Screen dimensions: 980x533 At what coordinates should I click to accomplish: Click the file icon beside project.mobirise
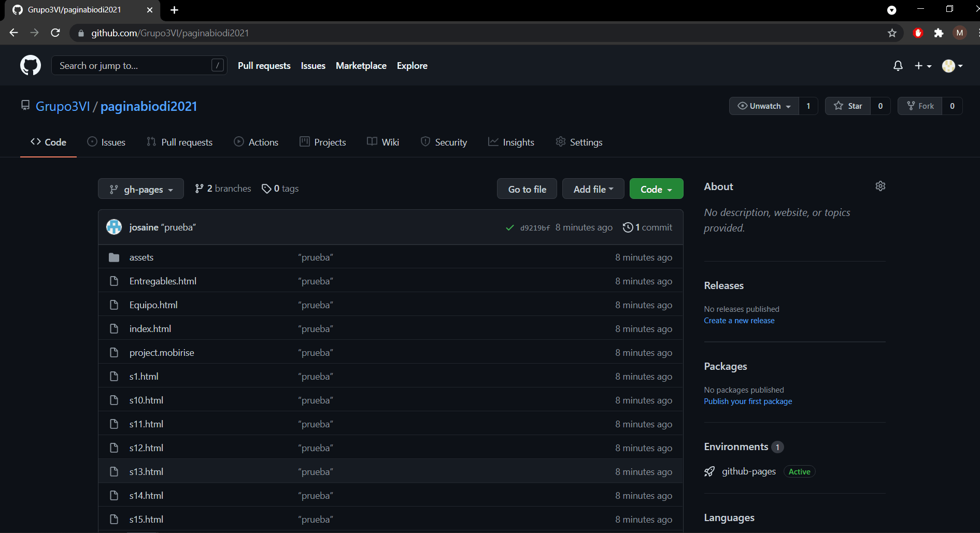[114, 353]
